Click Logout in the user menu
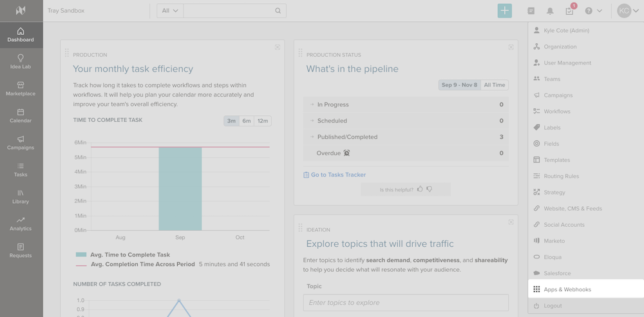The image size is (644, 317). tap(553, 305)
